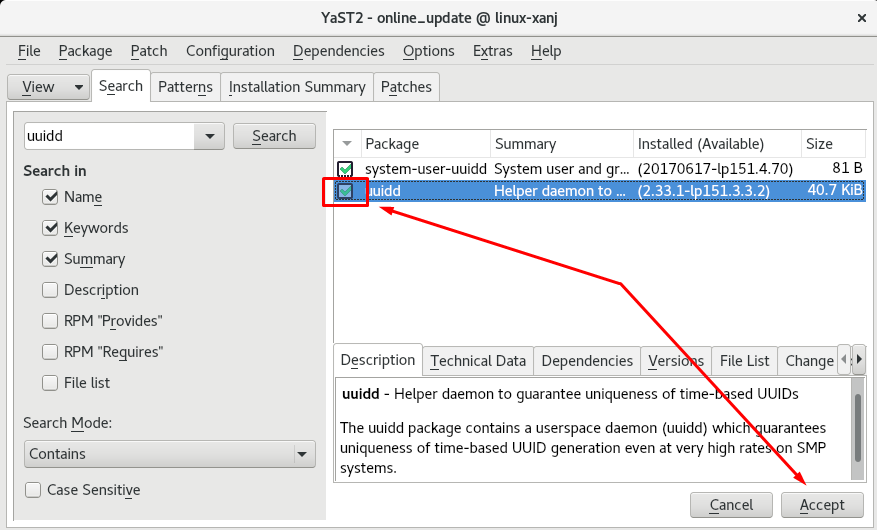The image size is (877, 530).
Task: Switch to the Installation Summary tab
Action: point(297,87)
